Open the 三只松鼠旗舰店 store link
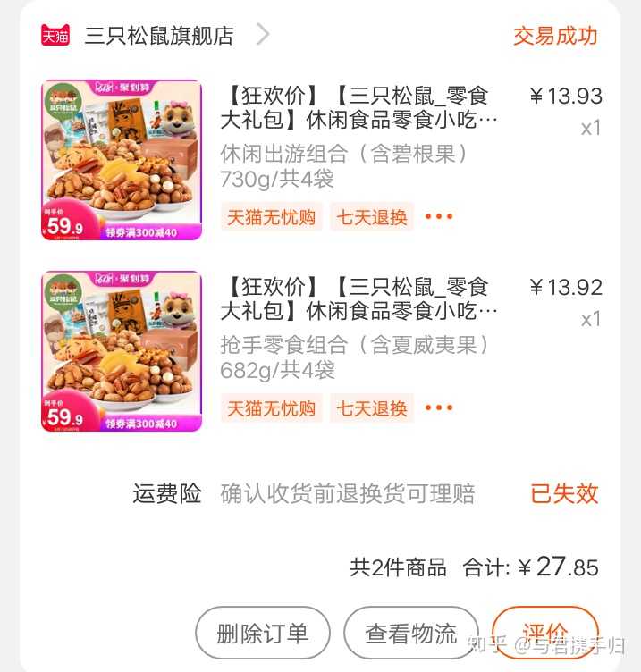 [x=159, y=36]
